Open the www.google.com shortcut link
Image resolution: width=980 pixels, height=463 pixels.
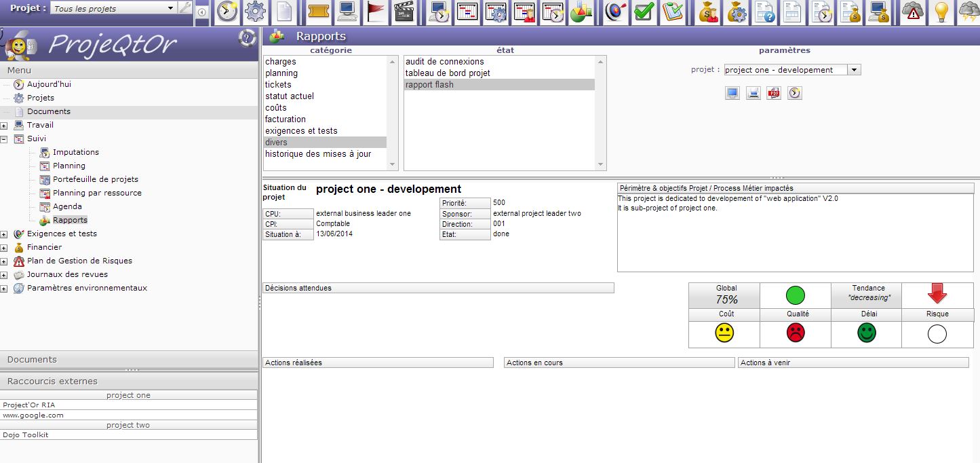click(x=33, y=415)
